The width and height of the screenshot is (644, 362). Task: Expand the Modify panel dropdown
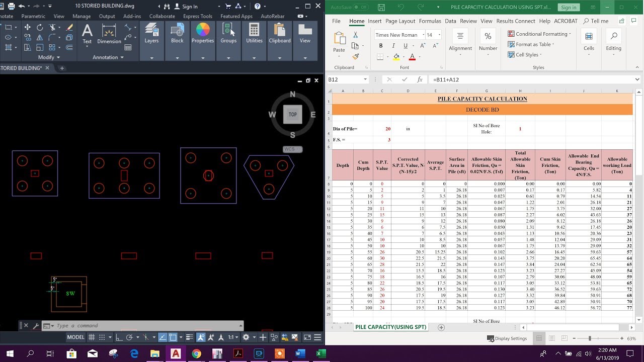tap(49, 57)
